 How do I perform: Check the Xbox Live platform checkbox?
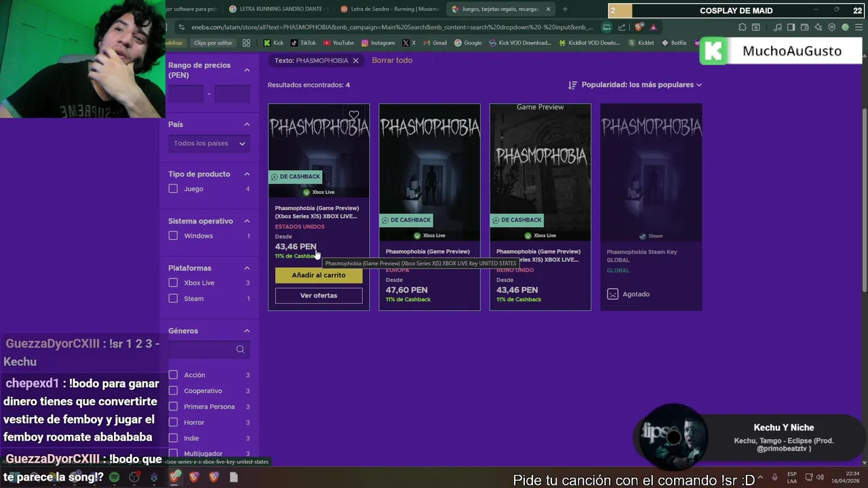(173, 283)
